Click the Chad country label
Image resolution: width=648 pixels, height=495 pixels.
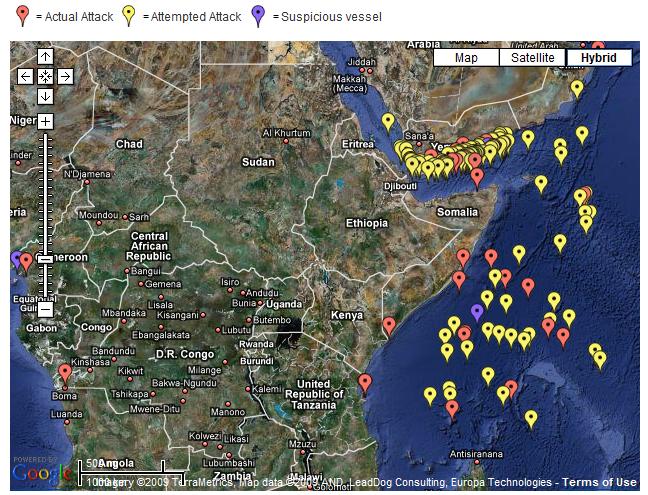pyautogui.click(x=129, y=144)
